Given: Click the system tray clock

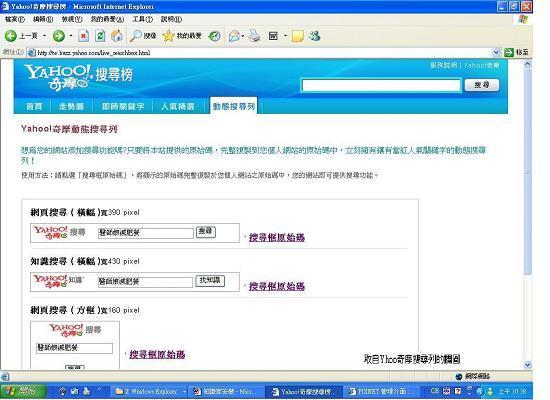Looking at the screenshot, I should (513, 391).
